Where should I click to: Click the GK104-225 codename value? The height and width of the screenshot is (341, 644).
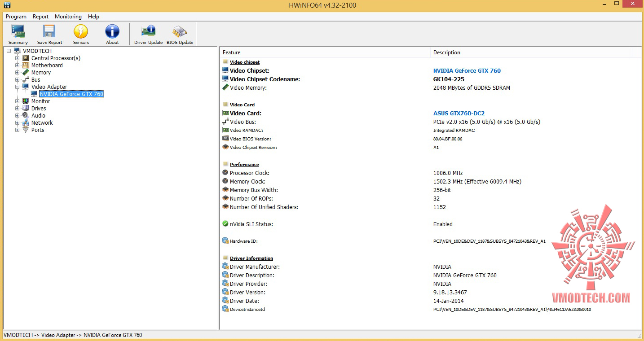[x=449, y=79]
